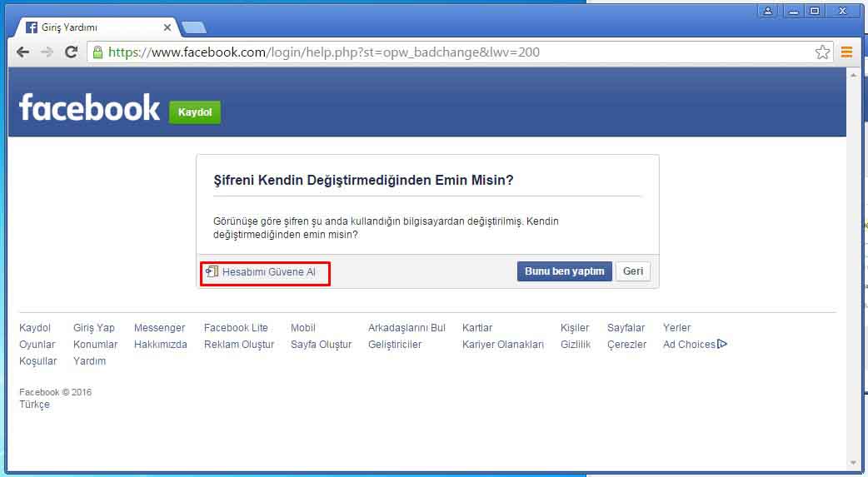Click the Facebook logo in header
Image resolution: width=868 pixels, height=477 pixels.
click(x=89, y=108)
